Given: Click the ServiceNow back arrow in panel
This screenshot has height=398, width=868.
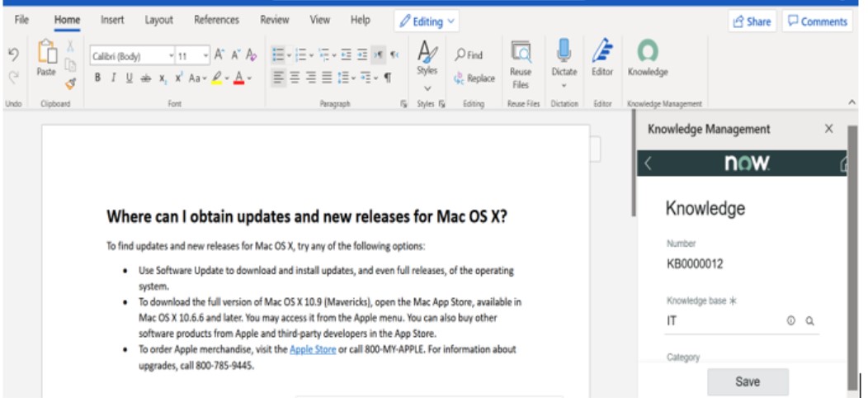Looking at the screenshot, I should coord(648,164).
